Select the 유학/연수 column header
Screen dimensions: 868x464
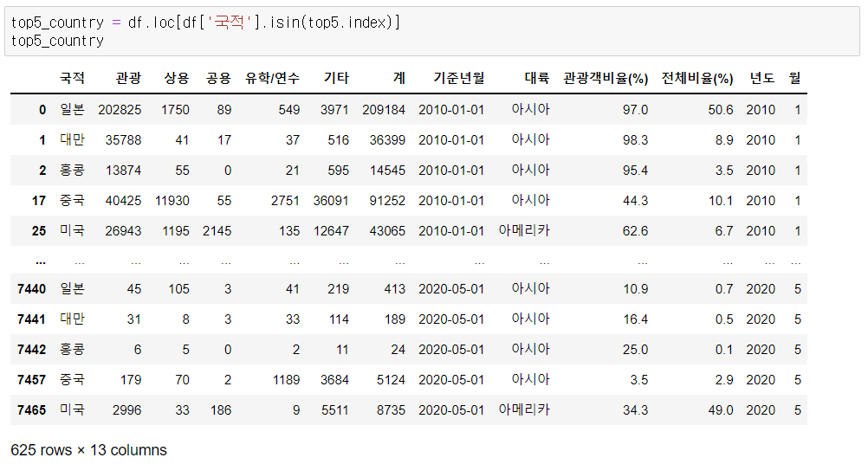272,78
